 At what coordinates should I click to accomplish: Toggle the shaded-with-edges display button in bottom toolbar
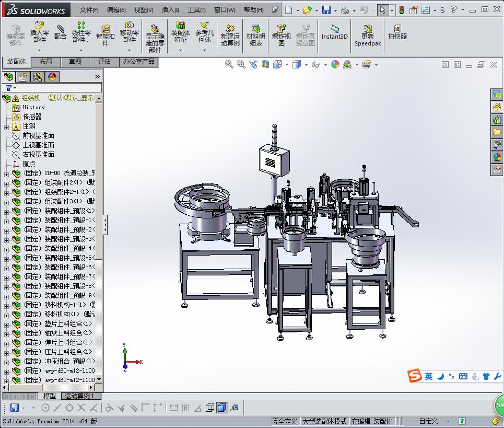[222, 408]
